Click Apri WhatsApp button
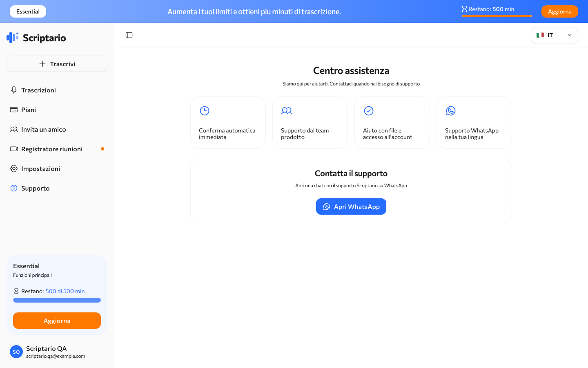The height and width of the screenshot is (368, 588). click(351, 206)
